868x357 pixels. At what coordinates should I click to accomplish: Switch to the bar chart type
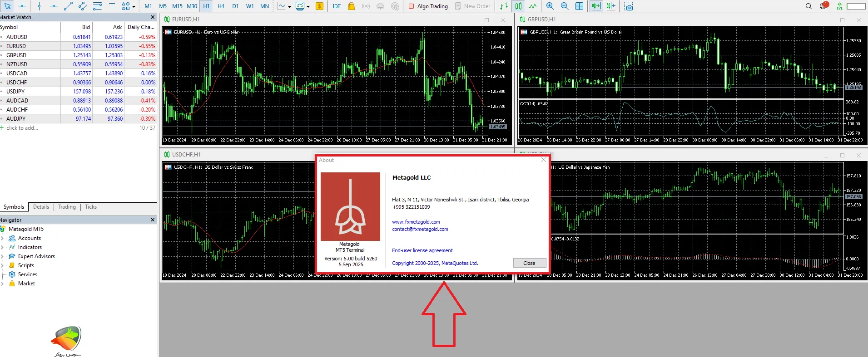[x=504, y=6]
